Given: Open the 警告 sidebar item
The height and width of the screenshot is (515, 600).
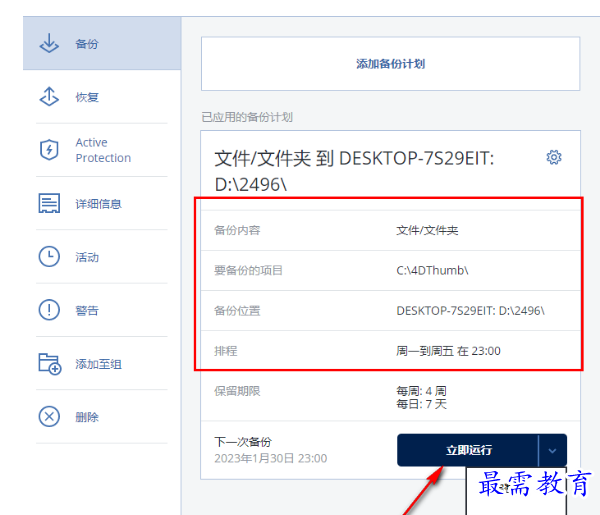Looking at the screenshot, I should click(x=102, y=310).
